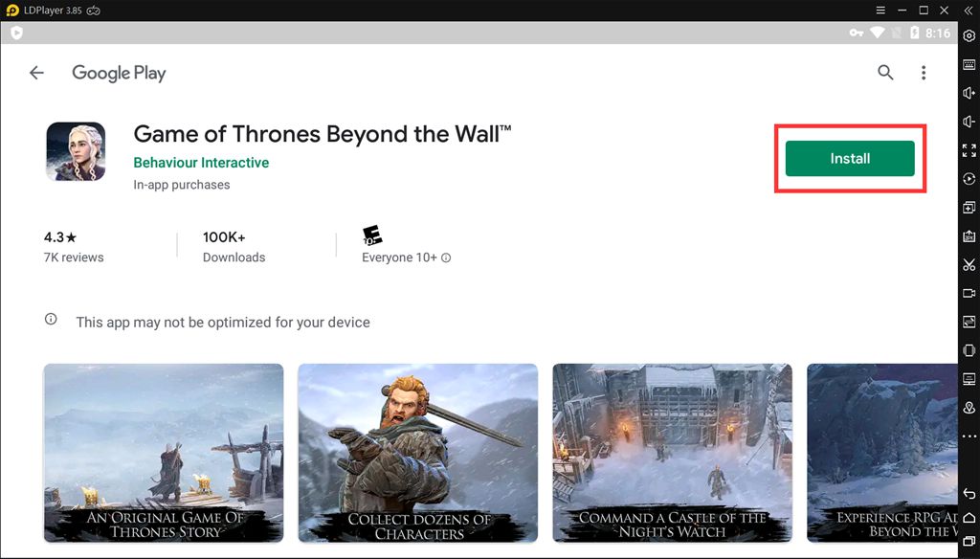The width and height of the screenshot is (980, 559).
Task: Open the Behaviour Interactive developer page
Action: pyautogui.click(x=201, y=163)
